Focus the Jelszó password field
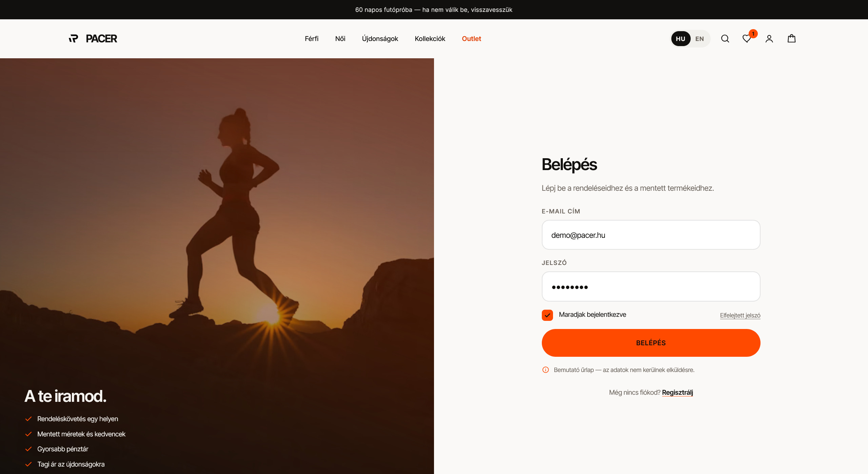The width and height of the screenshot is (868, 474). click(x=651, y=286)
